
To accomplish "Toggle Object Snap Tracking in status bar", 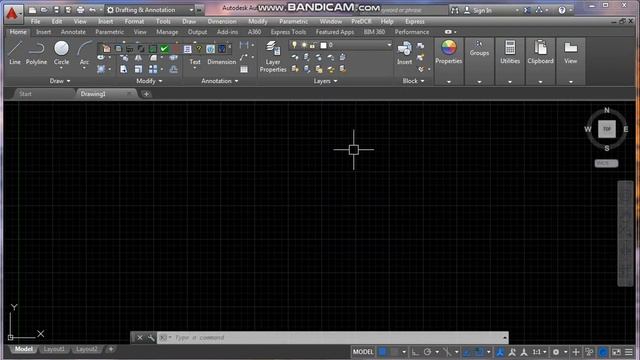I will coord(467,352).
